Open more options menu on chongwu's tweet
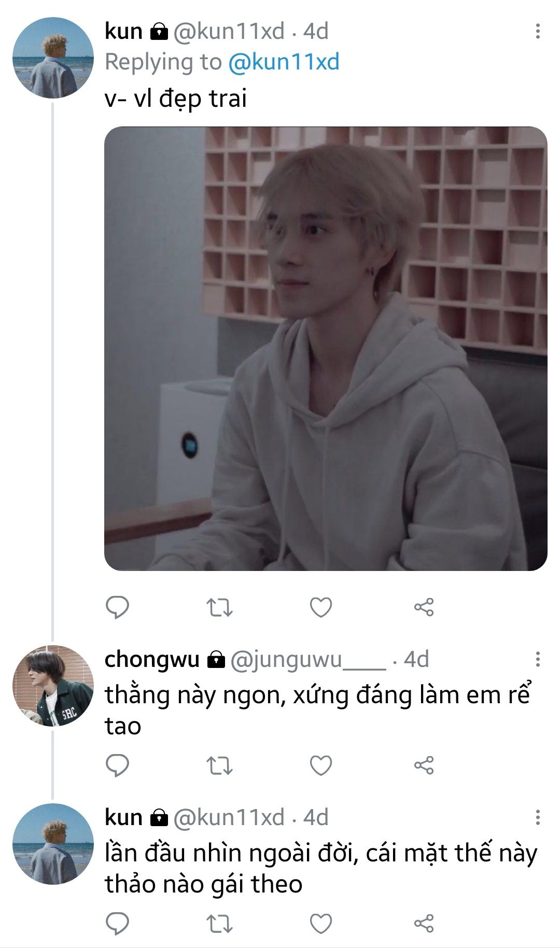The image size is (560, 948). [x=538, y=659]
